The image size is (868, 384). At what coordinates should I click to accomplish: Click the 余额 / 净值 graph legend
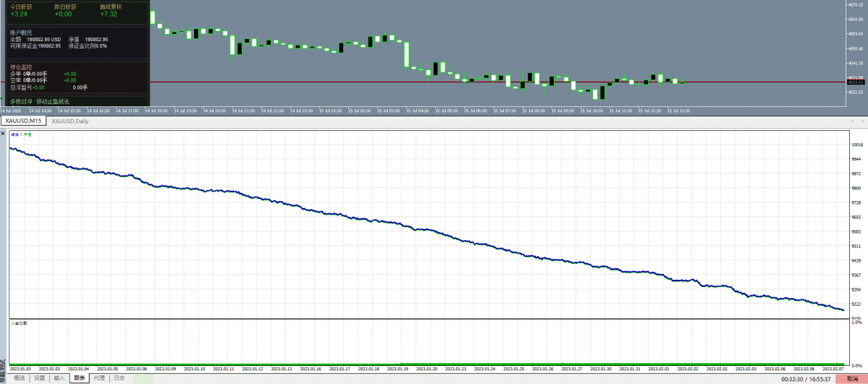click(21, 134)
